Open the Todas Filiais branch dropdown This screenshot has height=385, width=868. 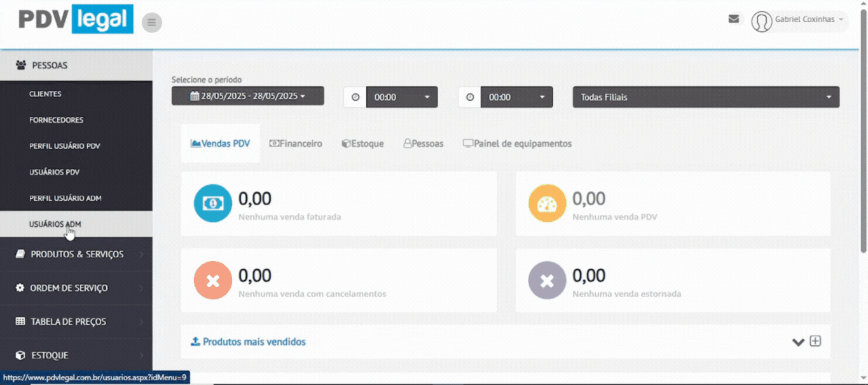point(706,97)
